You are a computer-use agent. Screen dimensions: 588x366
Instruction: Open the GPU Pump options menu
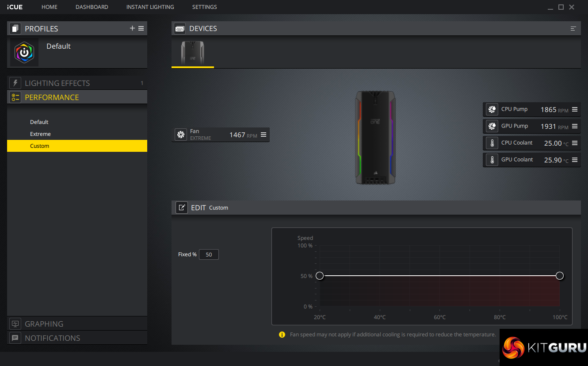pyautogui.click(x=575, y=126)
